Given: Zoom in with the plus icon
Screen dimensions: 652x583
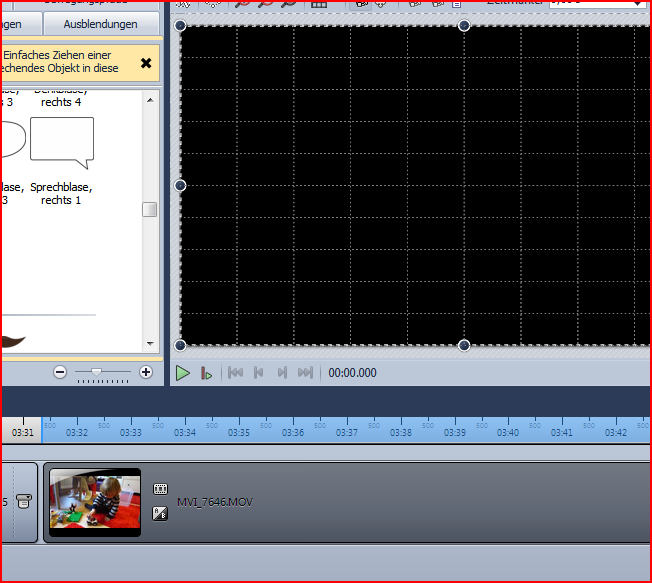Looking at the screenshot, I should (x=146, y=372).
